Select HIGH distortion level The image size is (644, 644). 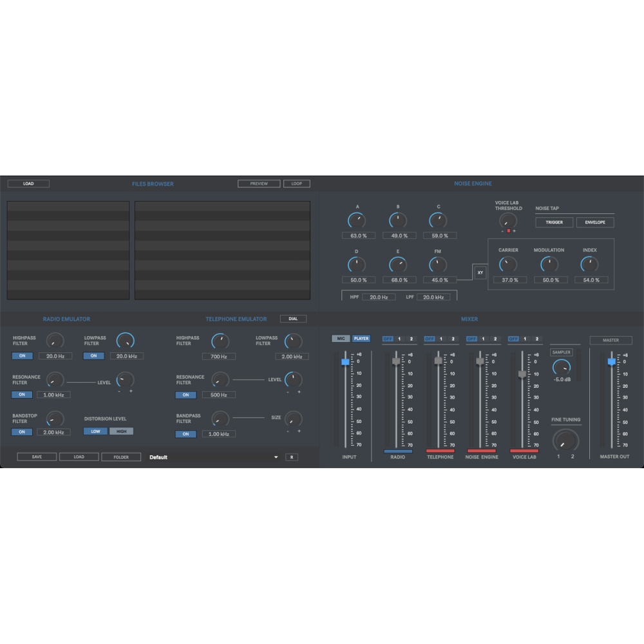120,431
